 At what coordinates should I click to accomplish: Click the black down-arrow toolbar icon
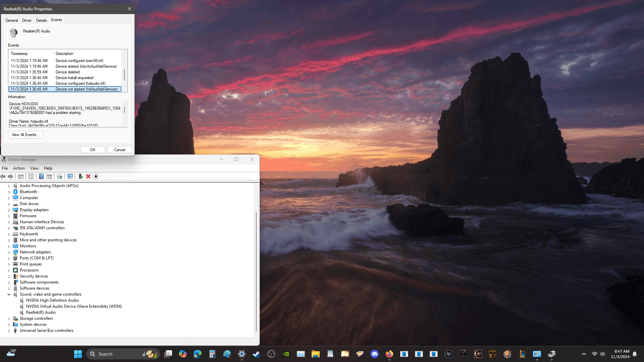pyautogui.click(x=96, y=176)
